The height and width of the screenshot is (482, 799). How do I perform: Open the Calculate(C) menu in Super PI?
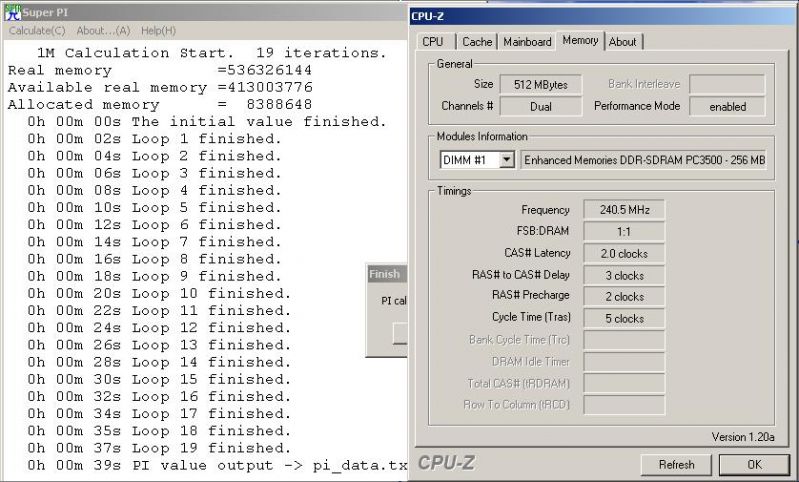pos(37,31)
